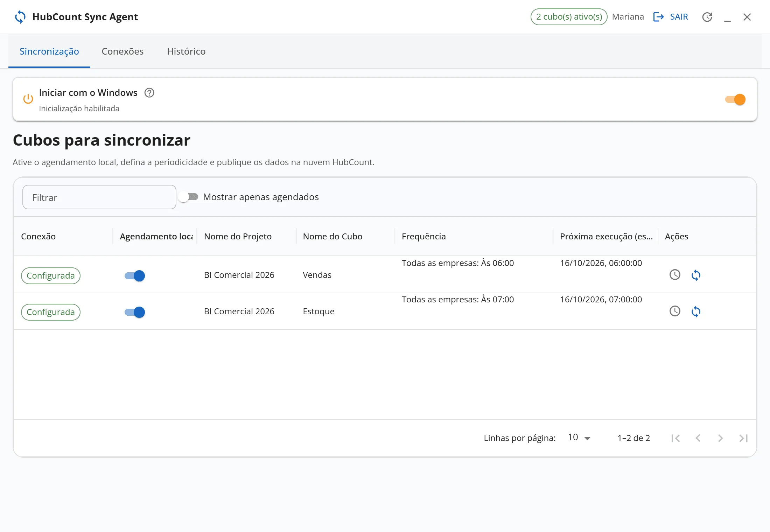770x532 pixels.
Task: Enable Mostrar apenas agendados switch
Action: pyautogui.click(x=188, y=197)
